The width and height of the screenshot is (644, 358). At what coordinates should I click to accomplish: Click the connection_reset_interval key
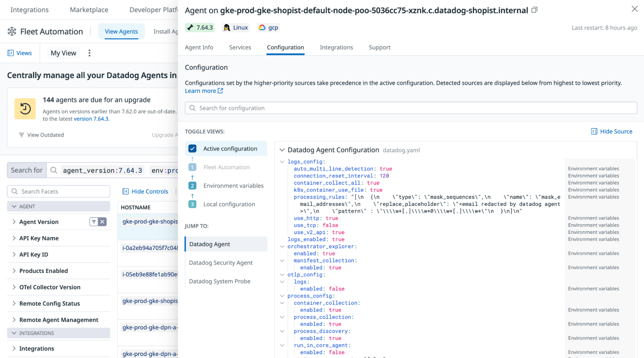[x=333, y=176]
